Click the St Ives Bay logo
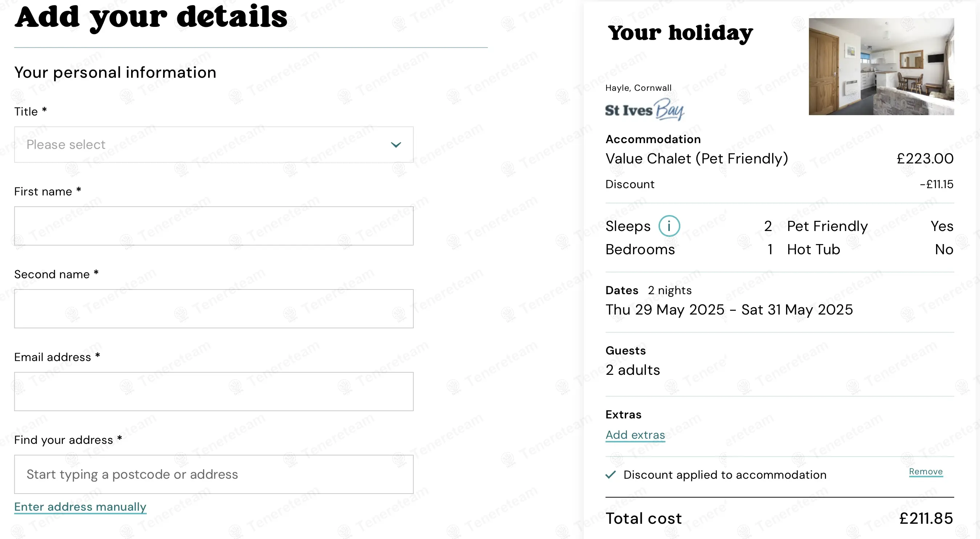 tap(644, 110)
